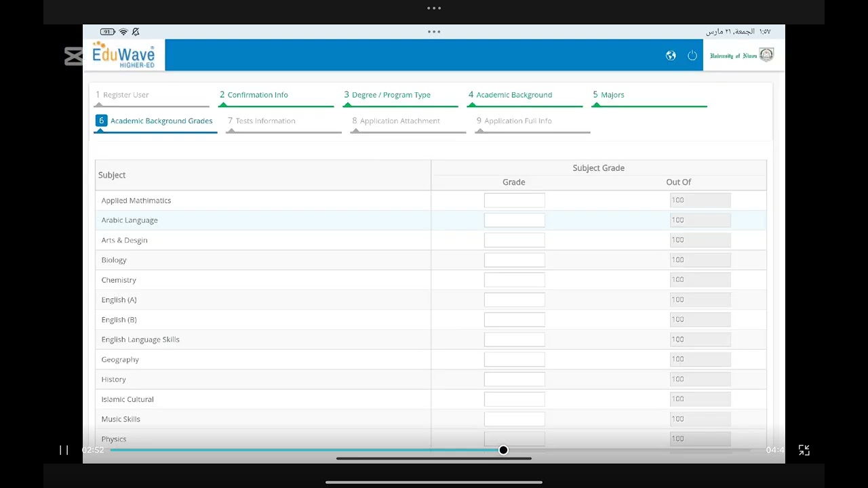Image resolution: width=868 pixels, height=488 pixels.
Task: Tap the muted notifications bell icon
Action: coord(136,32)
